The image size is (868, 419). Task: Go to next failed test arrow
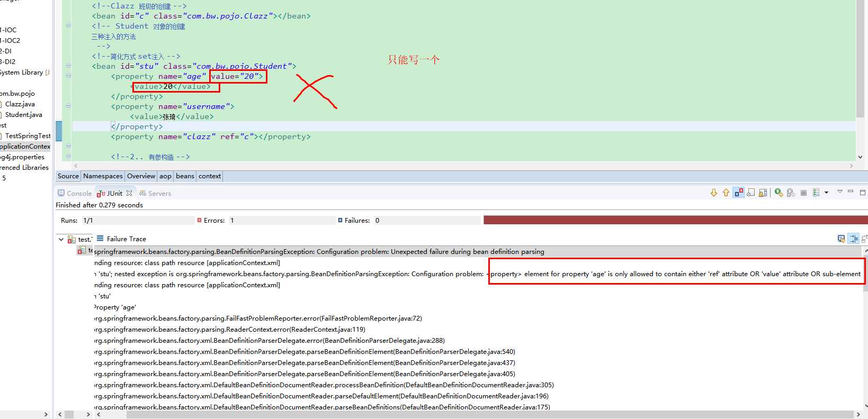[x=714, y=193]
